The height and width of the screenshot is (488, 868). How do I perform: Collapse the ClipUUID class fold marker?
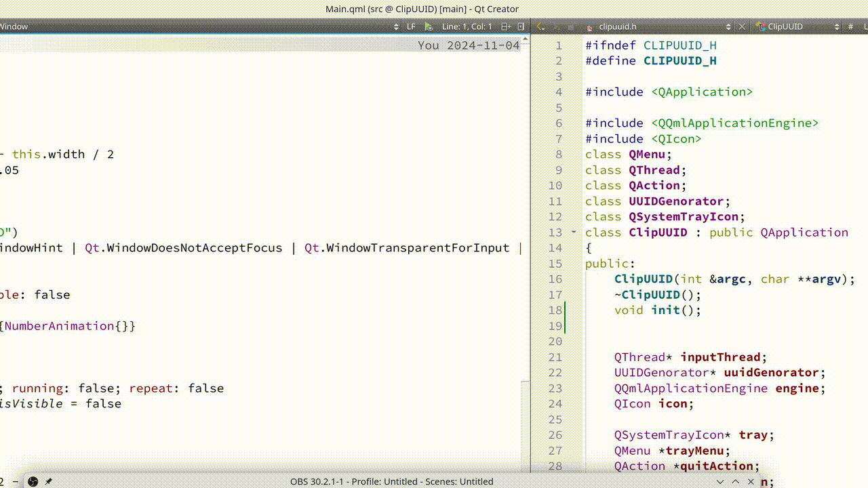pyautogui.click(x=574, y=232)
